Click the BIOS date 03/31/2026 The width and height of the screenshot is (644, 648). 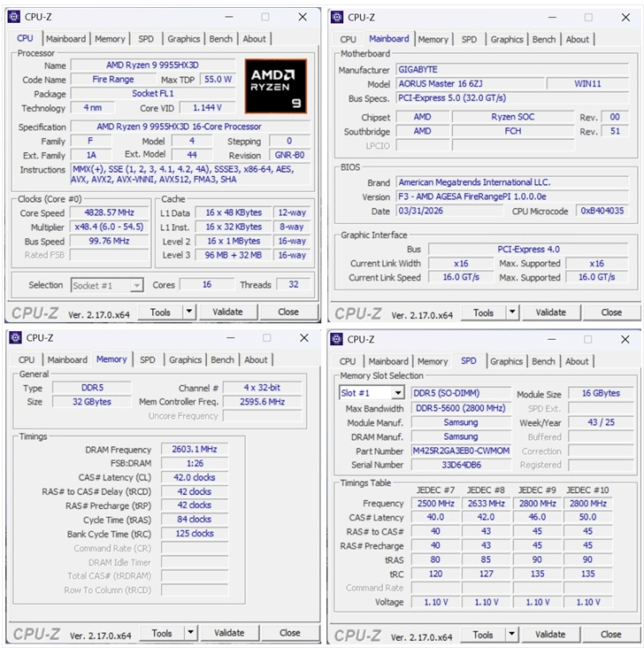449,211
